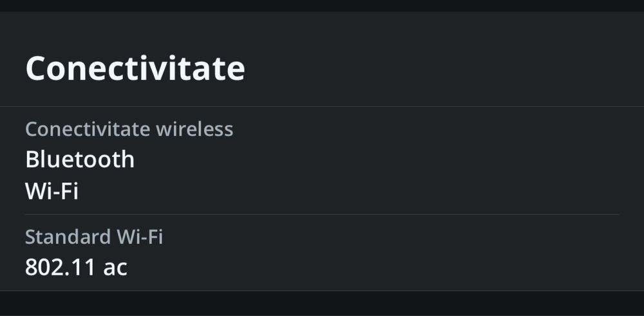Select the "Bluetooth" entry
Screen dimensions: 644x316
coord(80,160)
